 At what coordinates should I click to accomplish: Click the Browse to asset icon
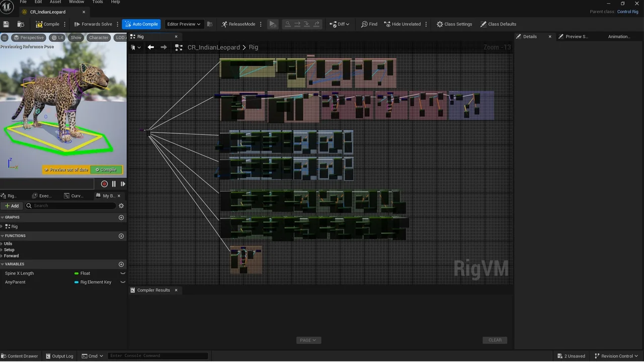pos(21,24)
